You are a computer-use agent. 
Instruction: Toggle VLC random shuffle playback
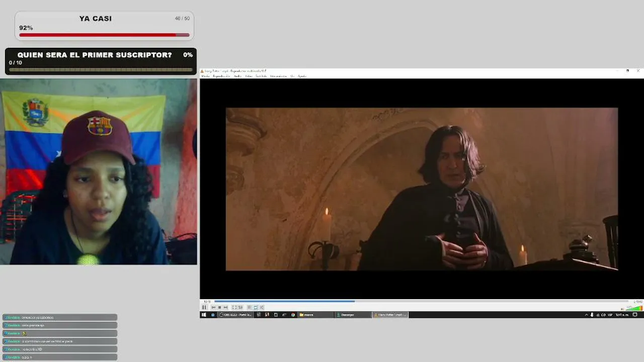point(262,307)
